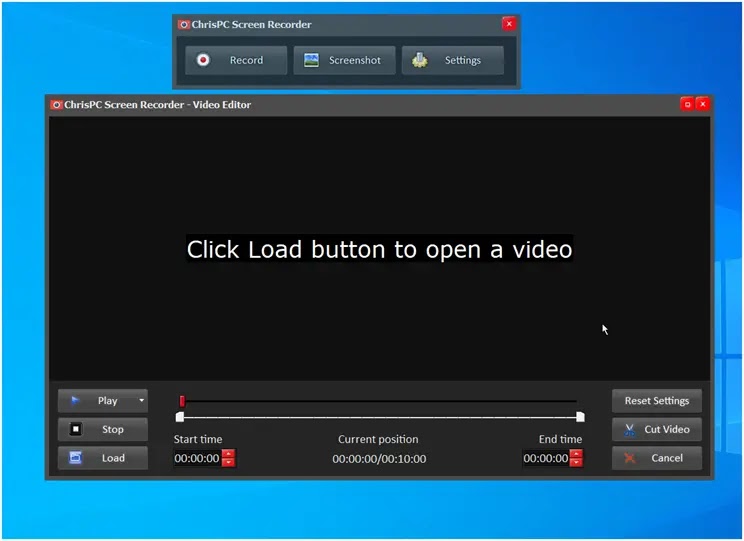Click the Cut Video button

[x=657, y=429]
